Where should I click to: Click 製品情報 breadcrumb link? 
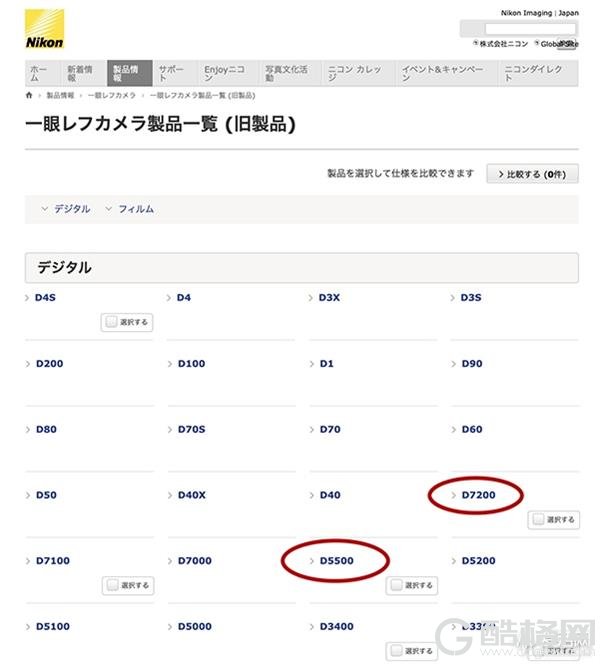pos(60,96)
